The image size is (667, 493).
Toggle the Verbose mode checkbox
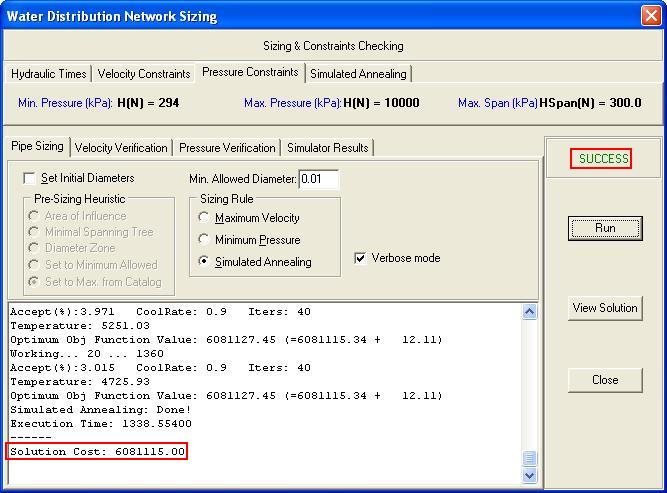point(360,258)
